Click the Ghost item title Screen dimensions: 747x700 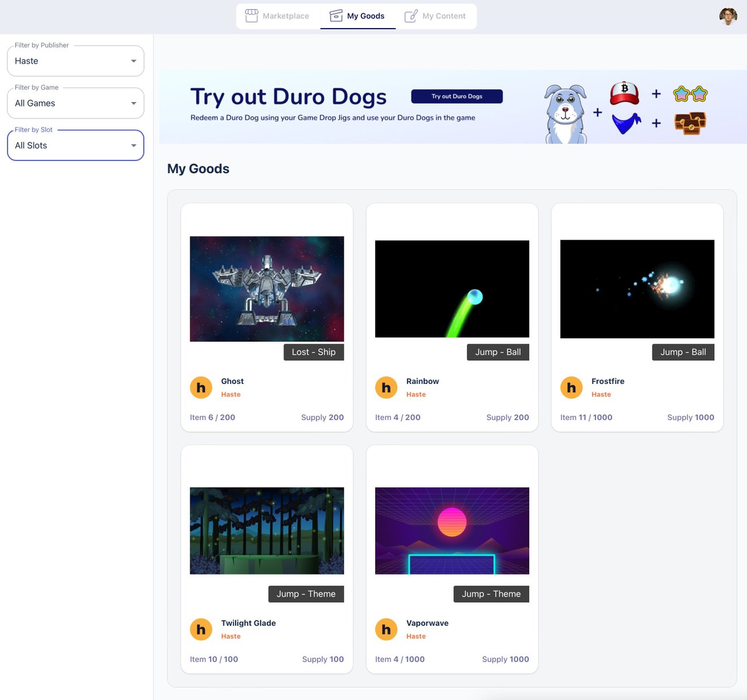[232, 381]
